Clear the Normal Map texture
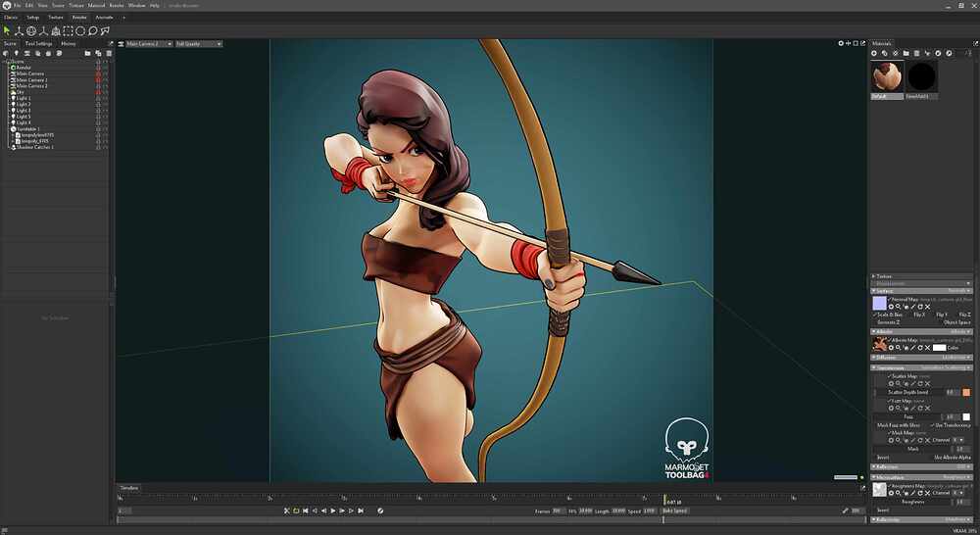 click(927, 307)
